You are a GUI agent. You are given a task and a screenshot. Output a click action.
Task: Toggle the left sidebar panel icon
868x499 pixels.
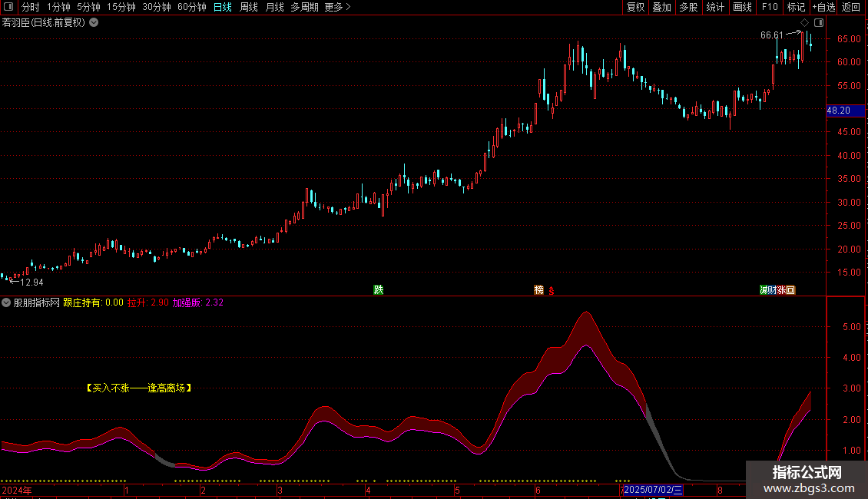(x=8, y=7)
